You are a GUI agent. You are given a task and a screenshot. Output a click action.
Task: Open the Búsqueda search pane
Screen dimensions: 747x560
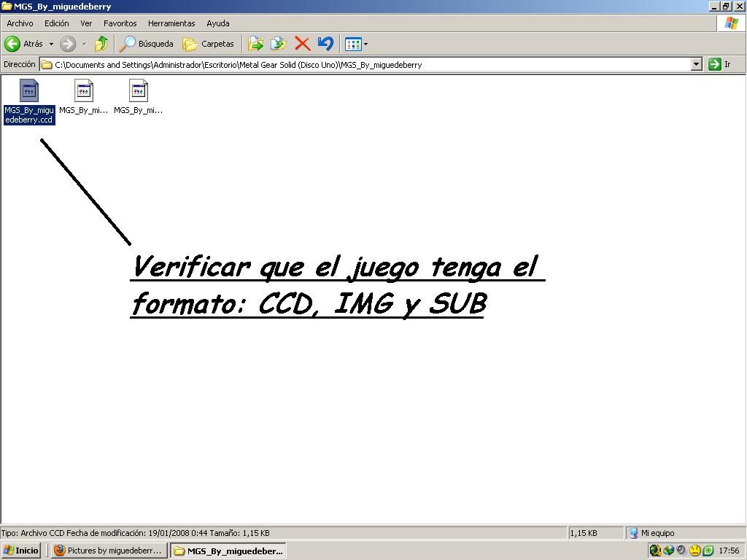(x=146, y=44)
